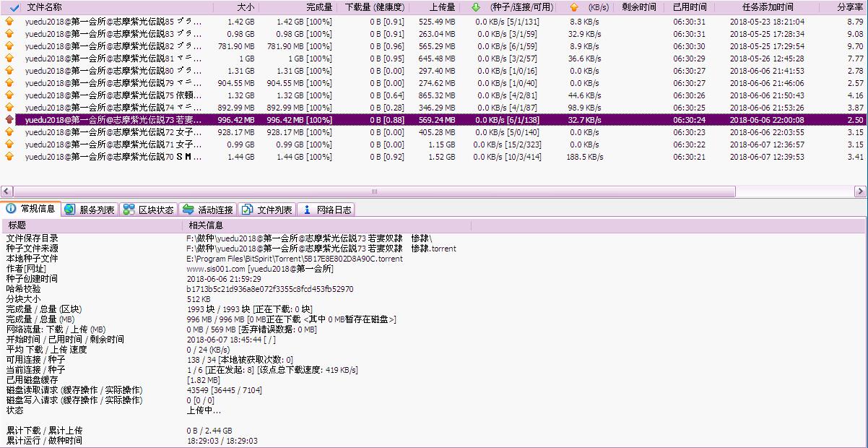Open the 常规信息 tab
This screenshot has width=868, height=448.
[30, 209]
